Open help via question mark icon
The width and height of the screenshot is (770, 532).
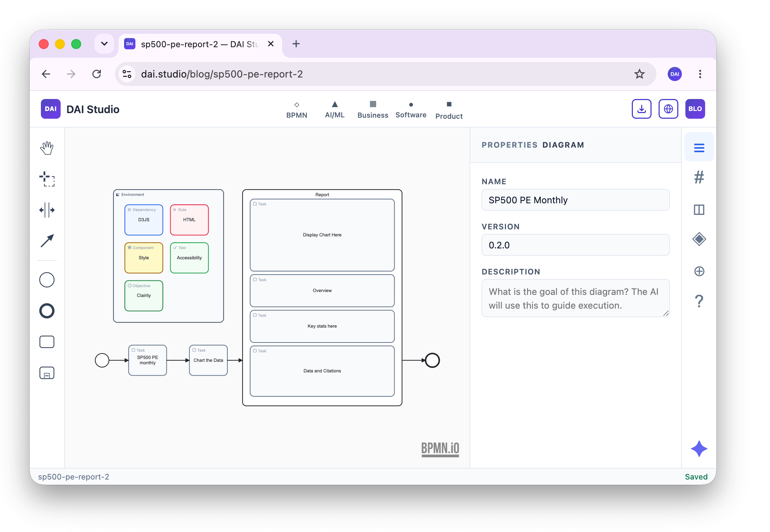(699, 301)
